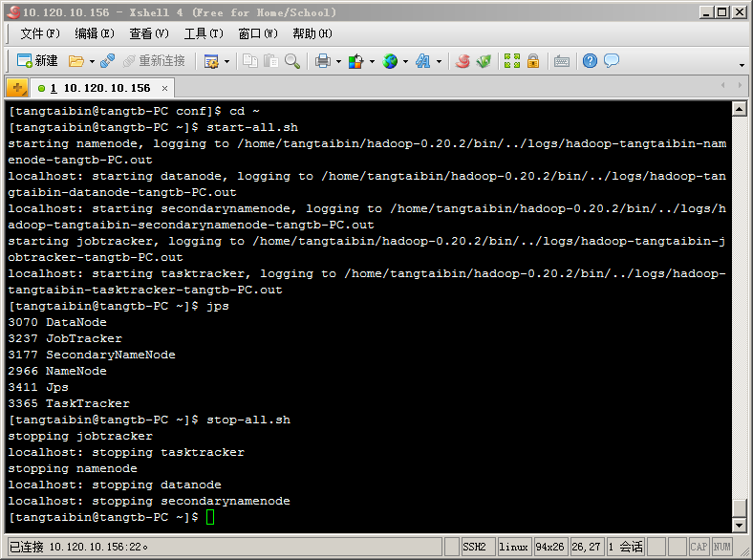Screen dimensions: 753x560
Task: Select the 10.120.10.156 session tab
Action: click(102, 88)
